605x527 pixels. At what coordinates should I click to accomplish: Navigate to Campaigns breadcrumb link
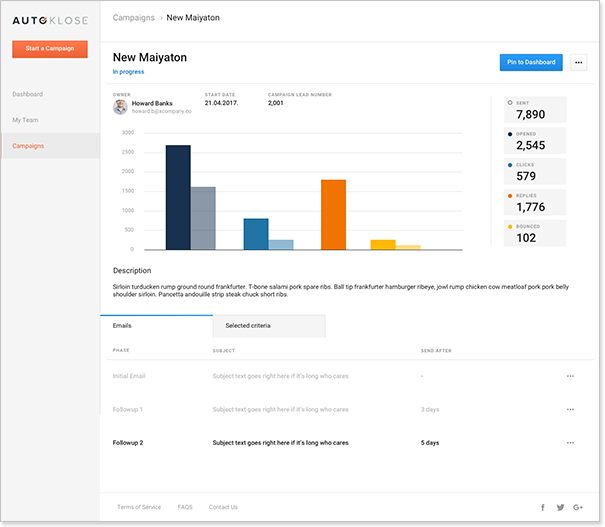point(133,18)
